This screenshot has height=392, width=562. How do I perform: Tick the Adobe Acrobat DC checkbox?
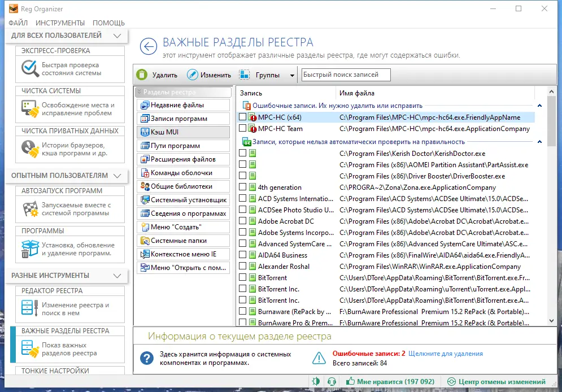click(x=243, y=221)
